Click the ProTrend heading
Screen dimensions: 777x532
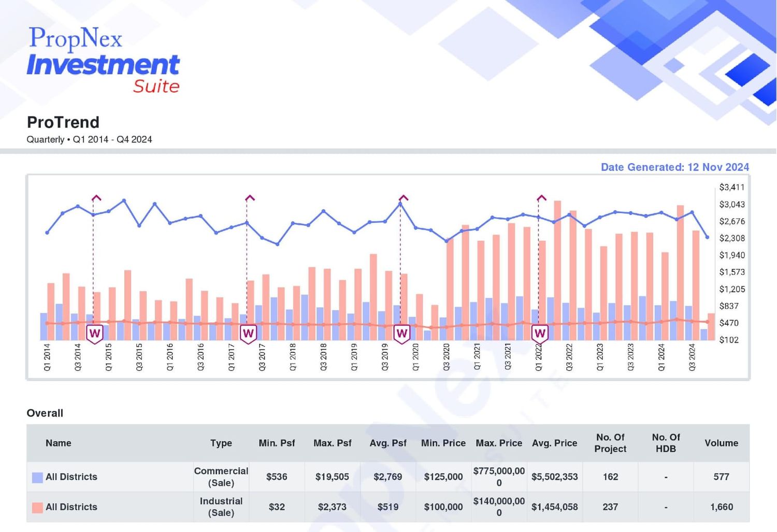63,122
